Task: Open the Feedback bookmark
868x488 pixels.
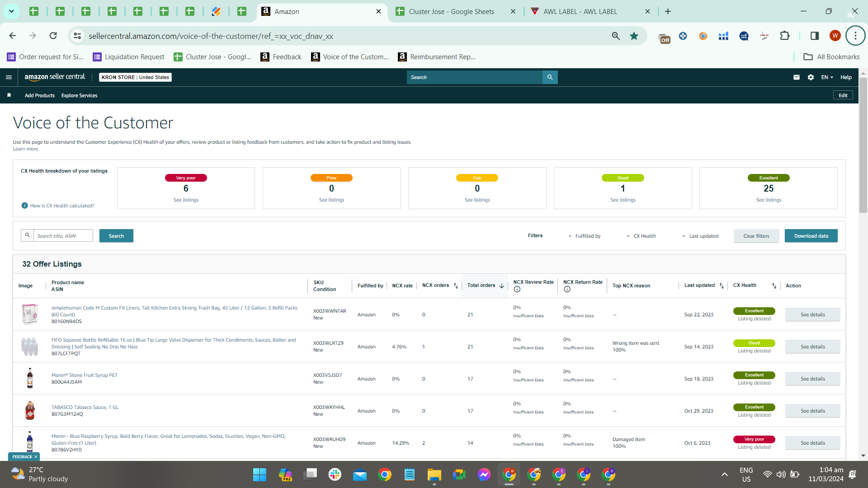Action: click(281, 56)
